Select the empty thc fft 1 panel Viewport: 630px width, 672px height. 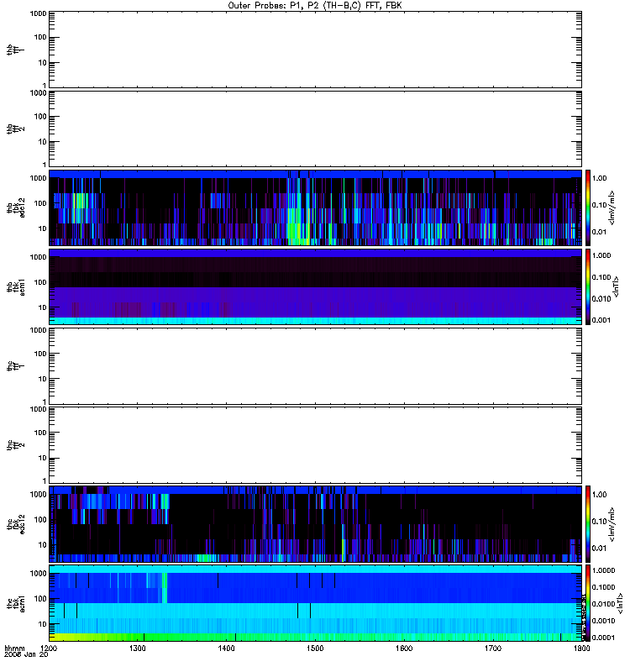[316, 366]
